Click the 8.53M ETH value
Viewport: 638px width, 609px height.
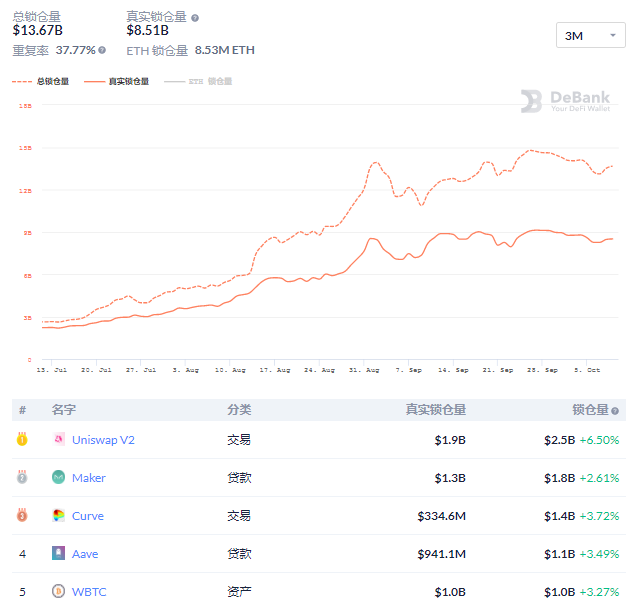tap(225, 50)
